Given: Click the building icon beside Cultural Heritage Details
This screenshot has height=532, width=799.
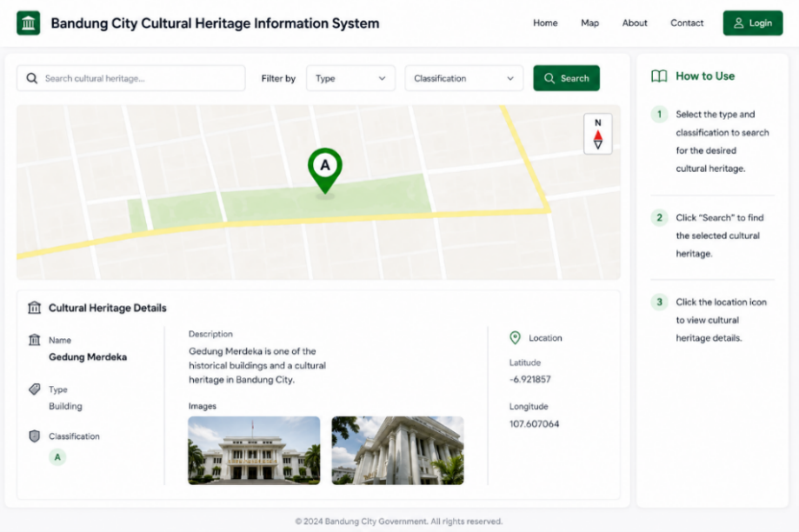Looking at the screenshot, I should coord(34,307).
